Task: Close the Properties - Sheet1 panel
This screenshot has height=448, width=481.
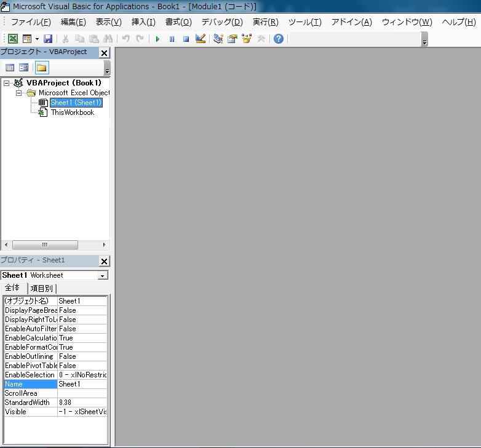Action: (x=105, y=261)
